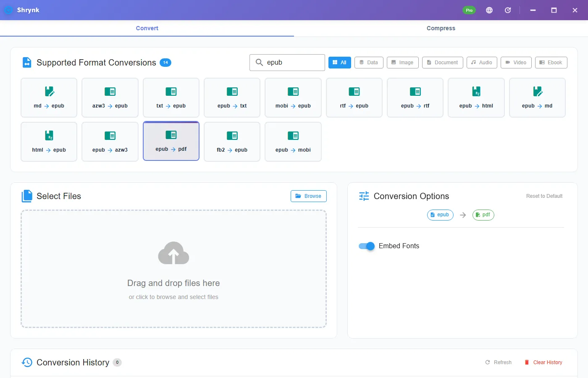Filter formats by Audio category

pyautogui.click(x=482, y=63)
